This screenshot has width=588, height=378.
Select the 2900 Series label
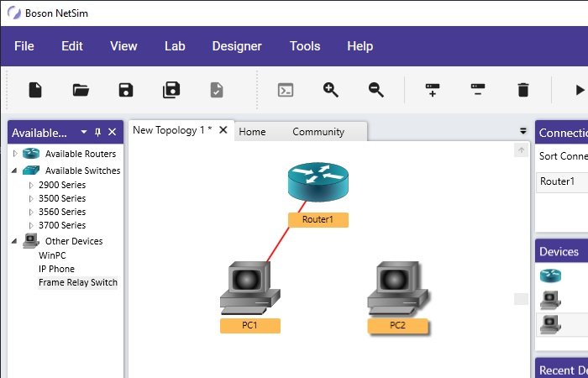tap(62, 185)
